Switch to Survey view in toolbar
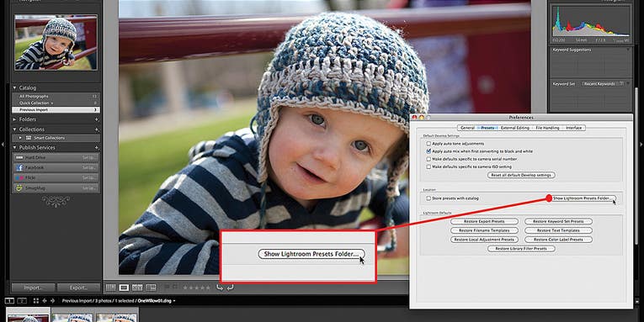Viewport: 644px width, 322px height. tap(151, 288)
